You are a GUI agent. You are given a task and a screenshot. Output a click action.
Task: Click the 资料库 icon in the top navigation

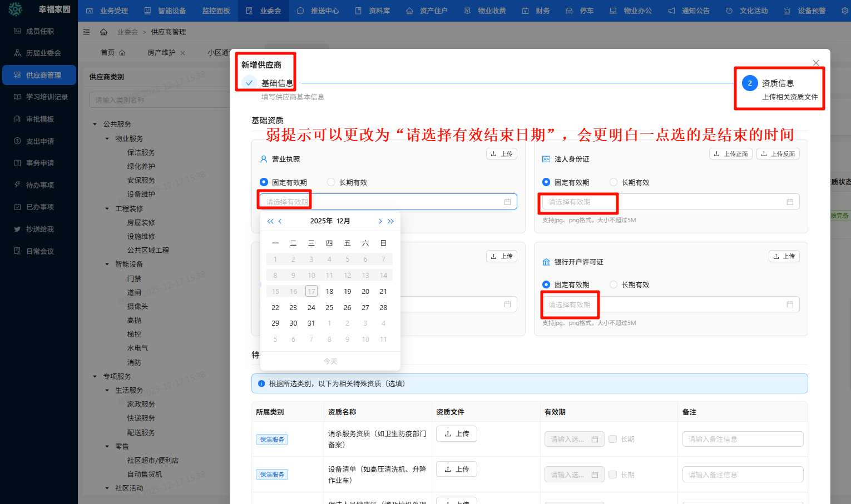(x=358, y=11)
